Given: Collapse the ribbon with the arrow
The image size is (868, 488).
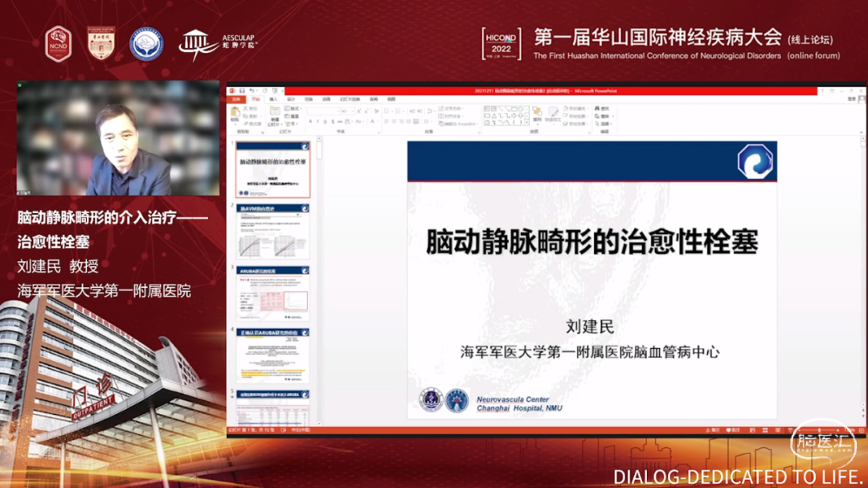Looking at the screenshot, I should (x=861, y=133).
